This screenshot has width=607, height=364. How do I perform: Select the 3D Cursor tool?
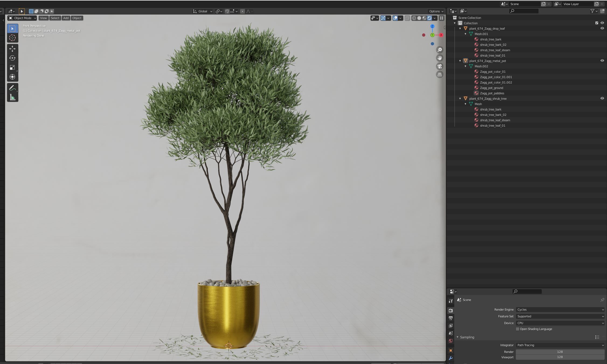click(x=12, y=38)
